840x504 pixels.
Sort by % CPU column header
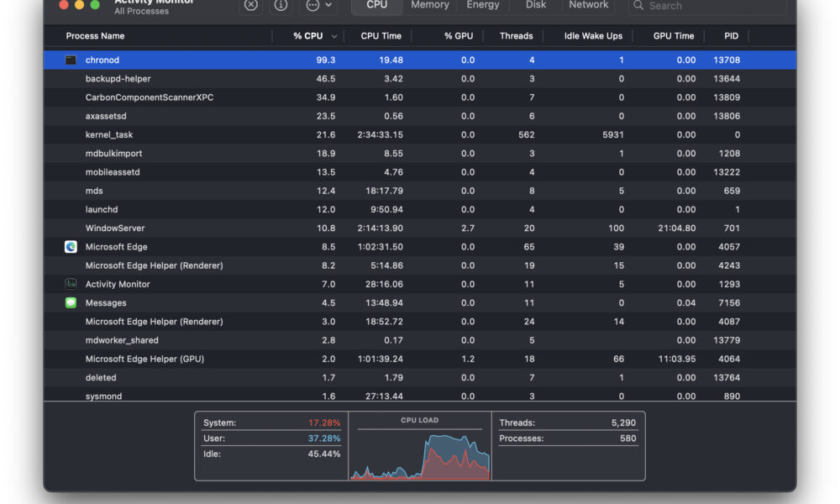tap(308, 36)
